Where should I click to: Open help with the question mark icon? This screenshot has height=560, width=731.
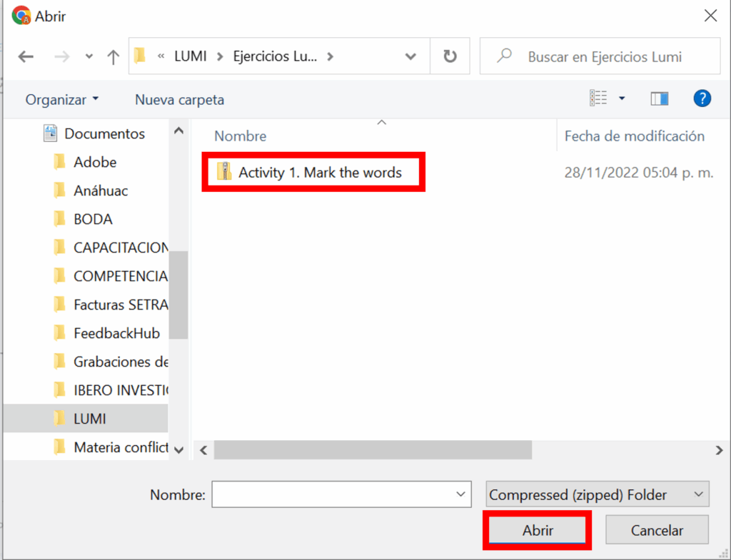702,99
